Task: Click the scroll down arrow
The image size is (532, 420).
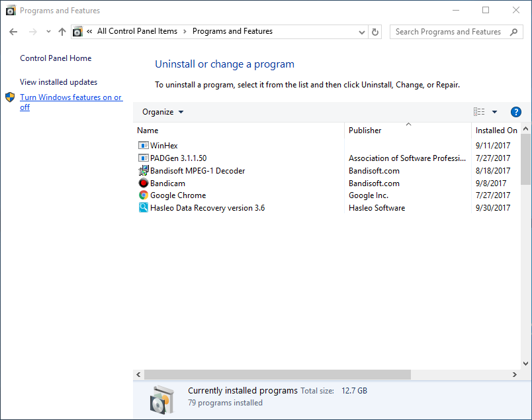Action: click(x=525, y=364)
